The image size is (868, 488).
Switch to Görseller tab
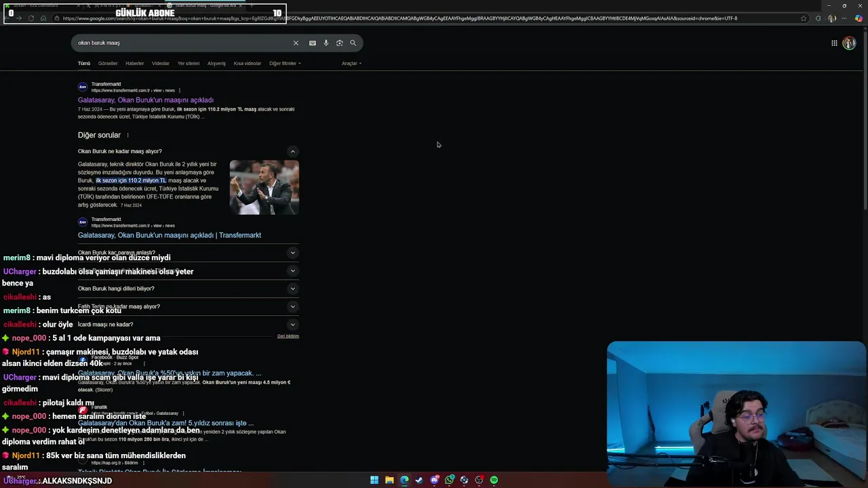pos(108,63)
